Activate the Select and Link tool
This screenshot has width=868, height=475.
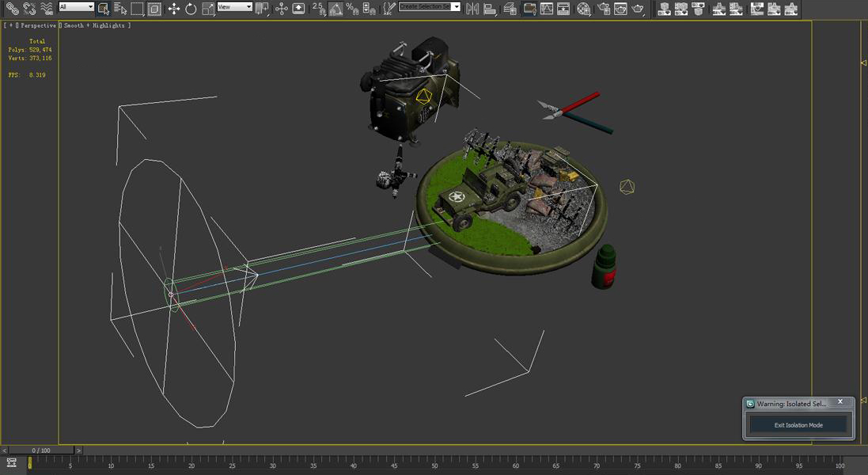pyautogui.click(x=12, y=8)
